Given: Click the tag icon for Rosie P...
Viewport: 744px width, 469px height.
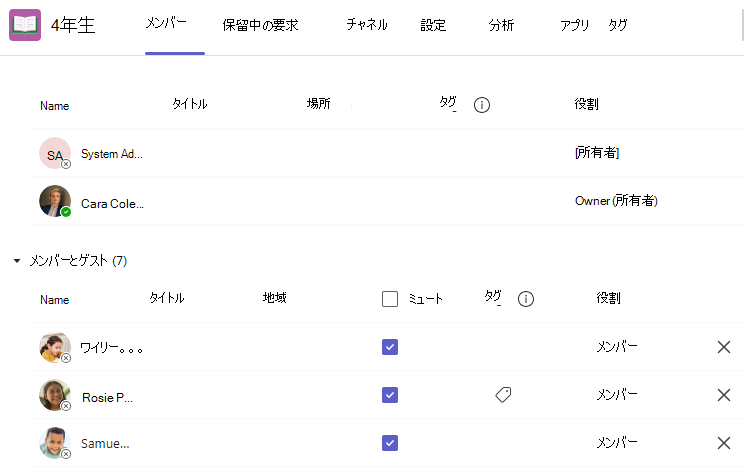Looking at the screenshot, I should (503, 394).
